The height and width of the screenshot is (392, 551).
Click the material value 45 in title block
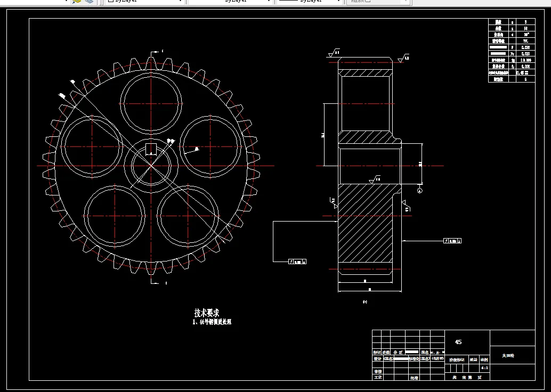click(458, 342)
